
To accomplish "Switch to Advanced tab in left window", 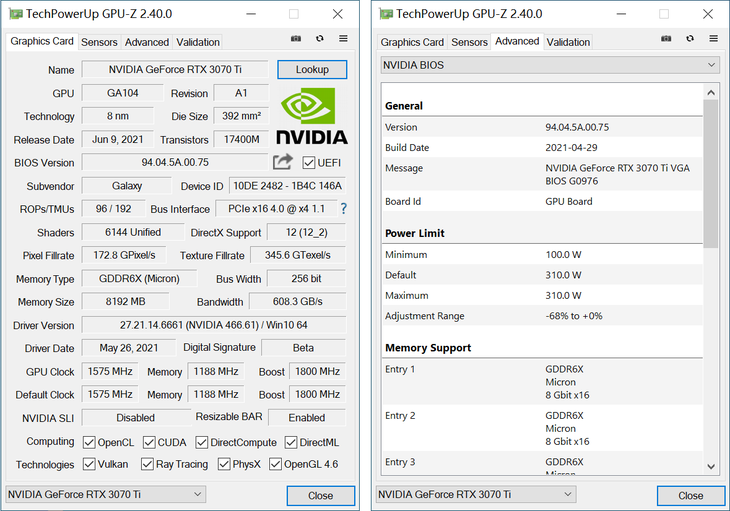I will [147, 42].
